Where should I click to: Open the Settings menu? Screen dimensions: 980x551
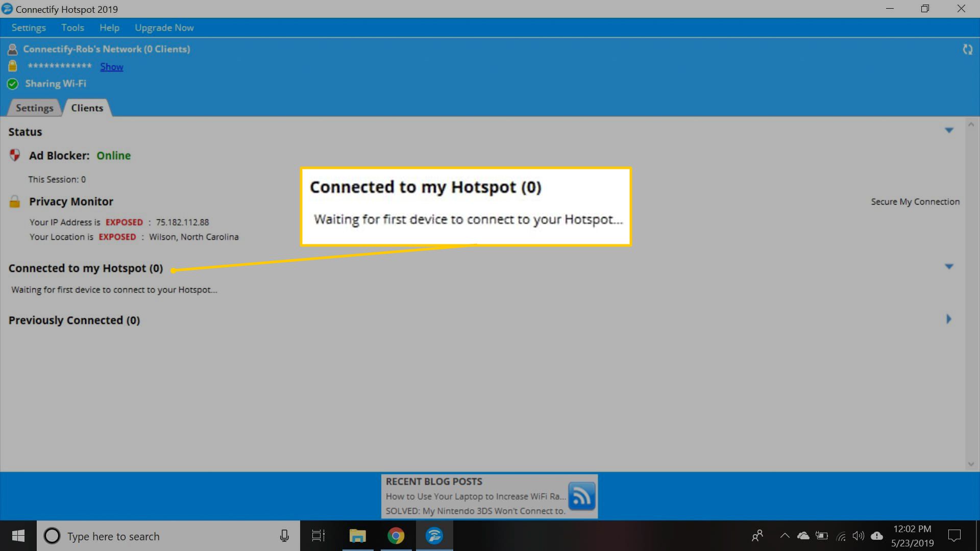click(28, 27)
